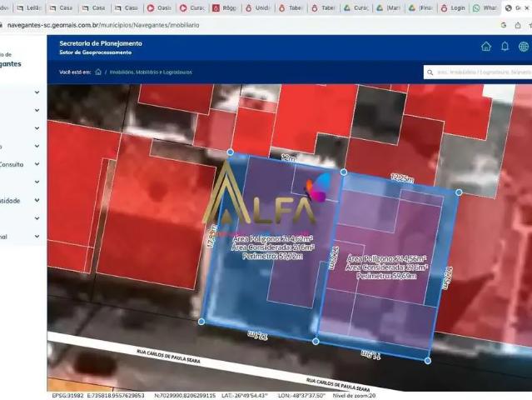Click the '12m' edge measurement label

coord(288,158)
